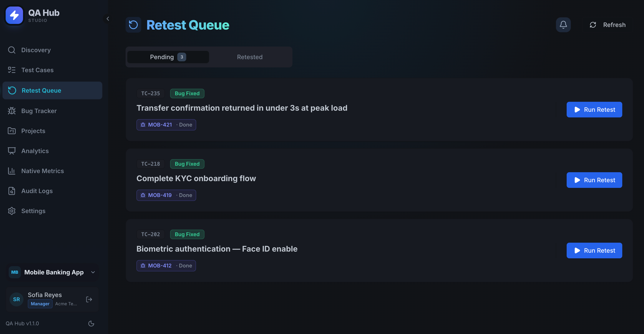Screen dimensions: 644x334
Task: Click the Sofia Reyes user name
Action: [x=45, y=295]
